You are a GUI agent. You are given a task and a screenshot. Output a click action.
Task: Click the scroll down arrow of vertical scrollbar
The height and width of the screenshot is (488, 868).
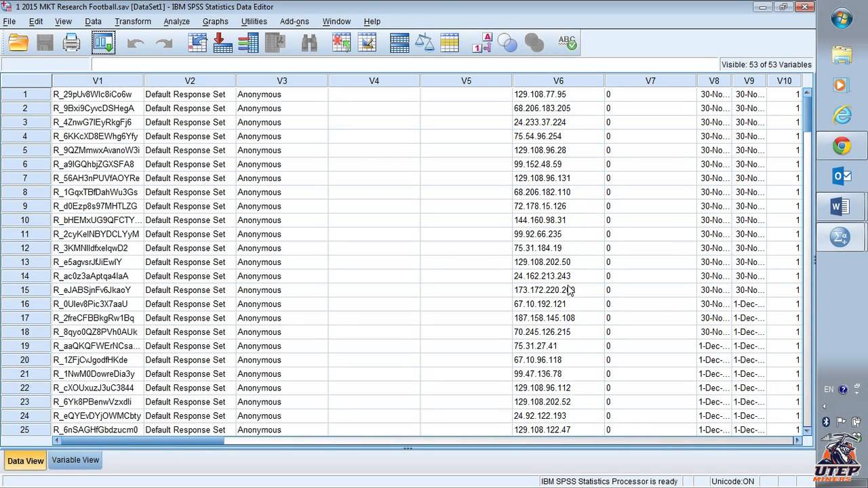point(807,430)
